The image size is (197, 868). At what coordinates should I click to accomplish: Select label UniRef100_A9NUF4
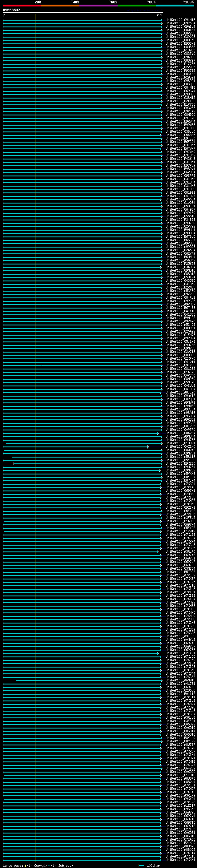[x=180, y=437]
